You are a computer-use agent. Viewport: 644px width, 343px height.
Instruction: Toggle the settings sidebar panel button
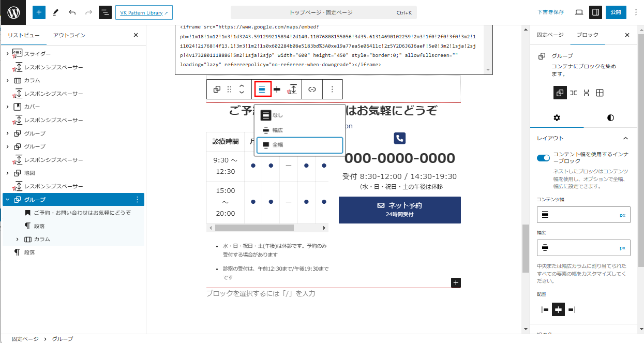[595, 12]
